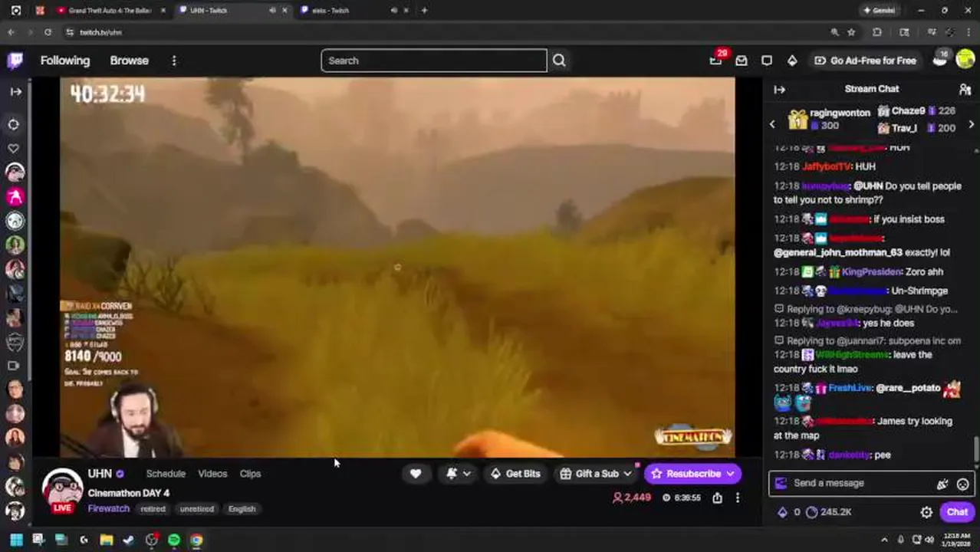This screenshot has height=552, width=980.
Task: Click into the Twitch search field
Action: tap(434, 61)
